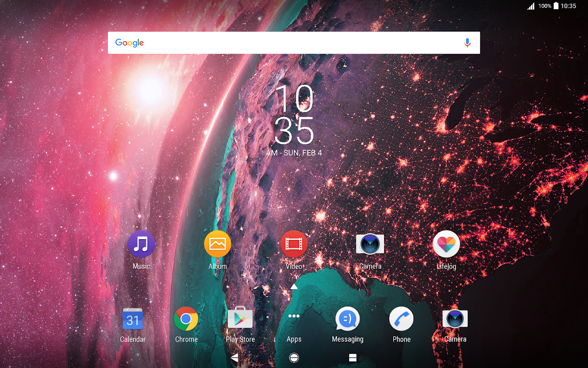Tap the battery icon in status bar
Viewport: 588px width, 368px height.
(x=556, y=6)
